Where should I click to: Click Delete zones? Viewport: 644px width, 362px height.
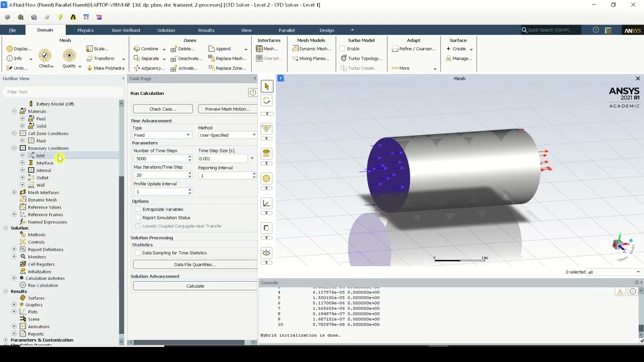[182, 49]
